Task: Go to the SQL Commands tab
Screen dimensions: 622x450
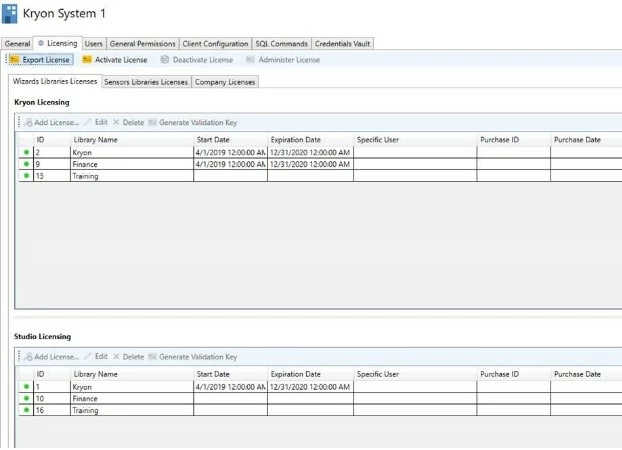Action: point(282,44)
